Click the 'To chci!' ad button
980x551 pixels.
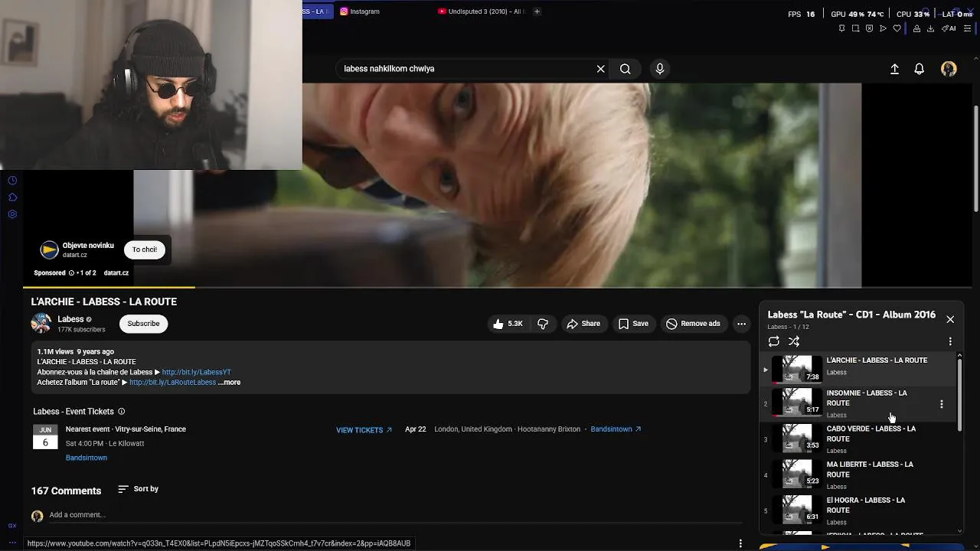click(x=145, y=249)
